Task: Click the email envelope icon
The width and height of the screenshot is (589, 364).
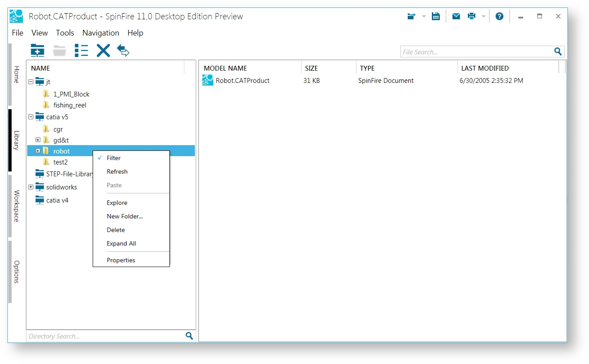Action: pos(456,16)
